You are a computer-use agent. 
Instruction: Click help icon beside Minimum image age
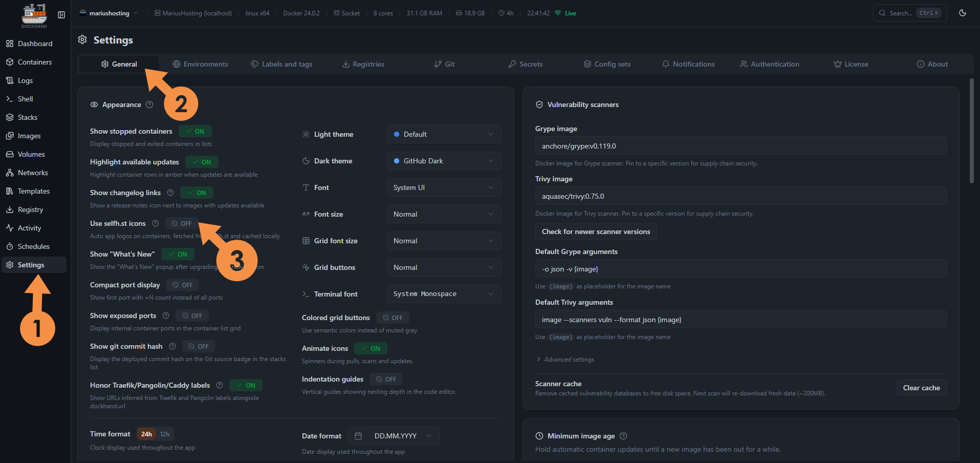623,436
